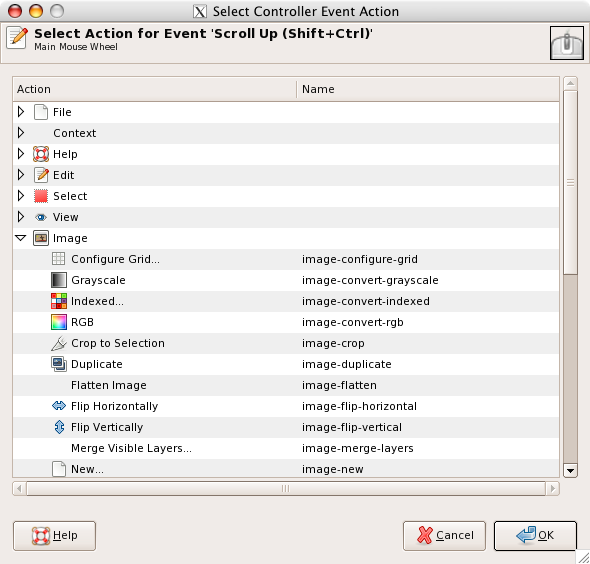Click the Flip Horizontally arrows icon
The image size is (590, 564).
coord(59,406)
